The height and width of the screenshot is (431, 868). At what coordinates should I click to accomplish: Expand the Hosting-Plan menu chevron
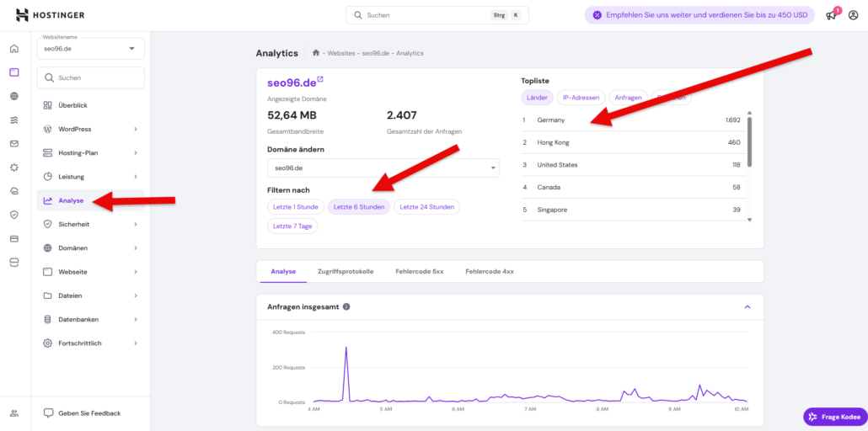click(136, 152)
